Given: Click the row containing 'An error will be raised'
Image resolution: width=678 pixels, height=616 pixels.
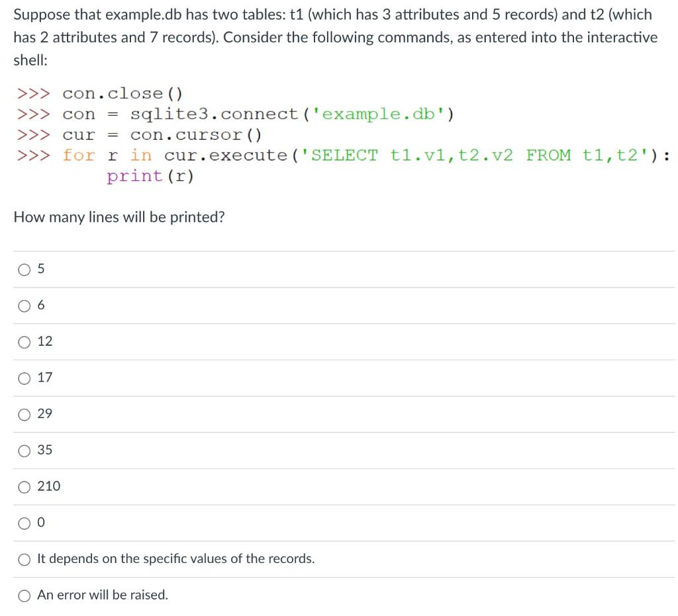Looking at the screenshot, I should pos(103,595).
